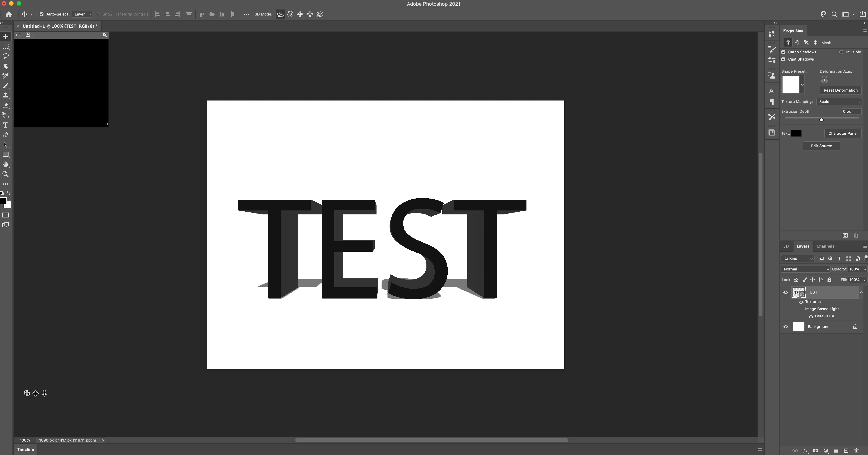
Task: Click the delete layer trash icon
Action: (x=856, y=451)
